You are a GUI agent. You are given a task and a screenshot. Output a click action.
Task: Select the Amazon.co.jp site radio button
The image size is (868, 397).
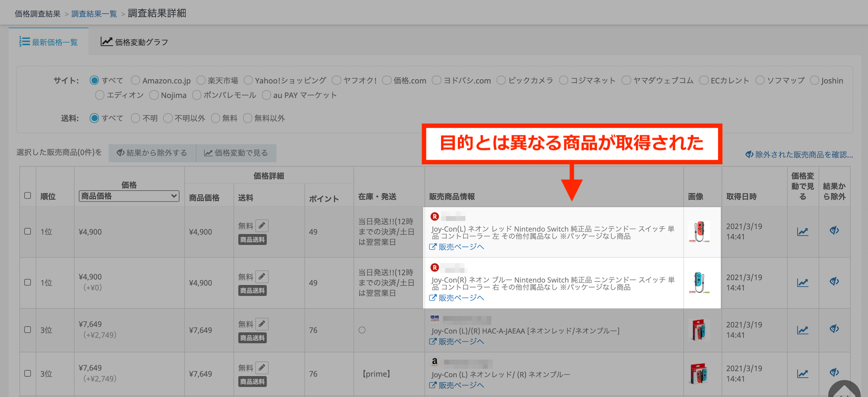(x=136, y=81)
